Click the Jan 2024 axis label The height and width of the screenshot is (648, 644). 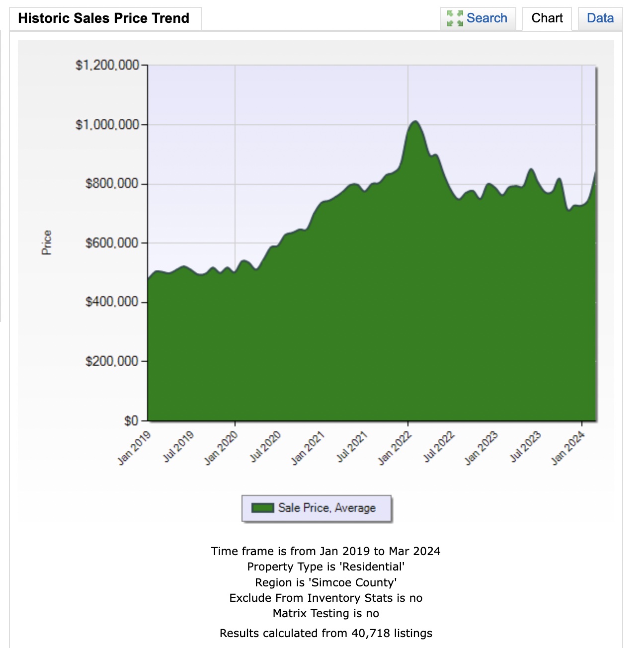coord(568,448)
